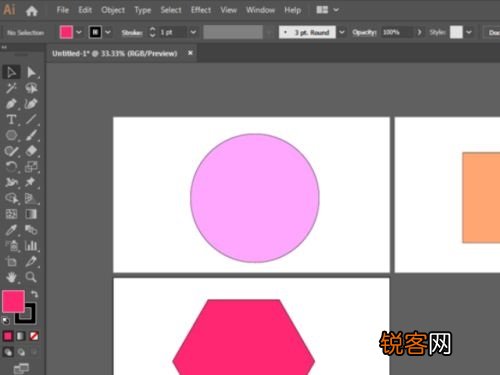
Task: Select the Polygon shape tool
Action: point(11,135)
